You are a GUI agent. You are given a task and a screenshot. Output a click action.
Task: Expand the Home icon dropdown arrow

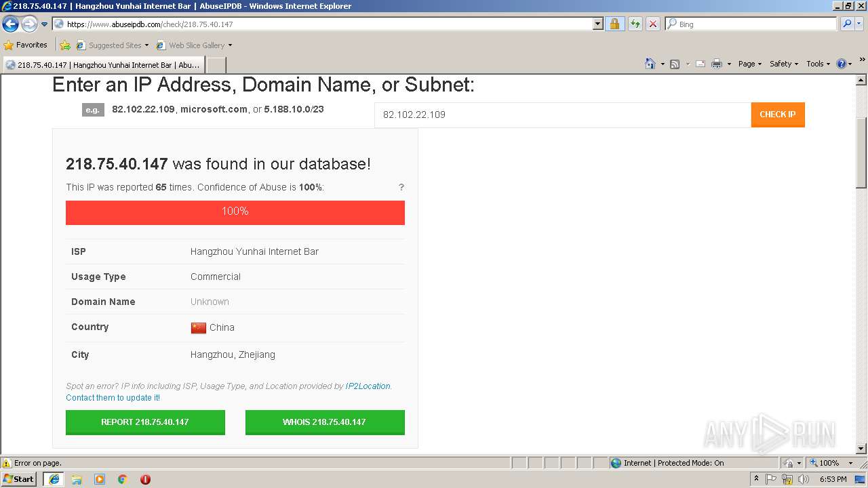click(x=663, y=64)
